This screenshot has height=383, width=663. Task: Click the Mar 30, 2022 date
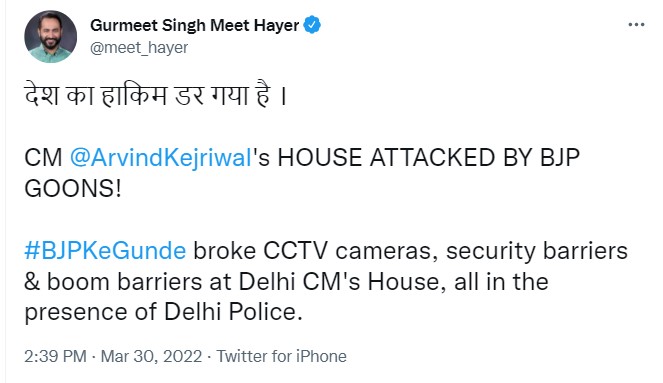pyautogui.click(x=151, y=356)
